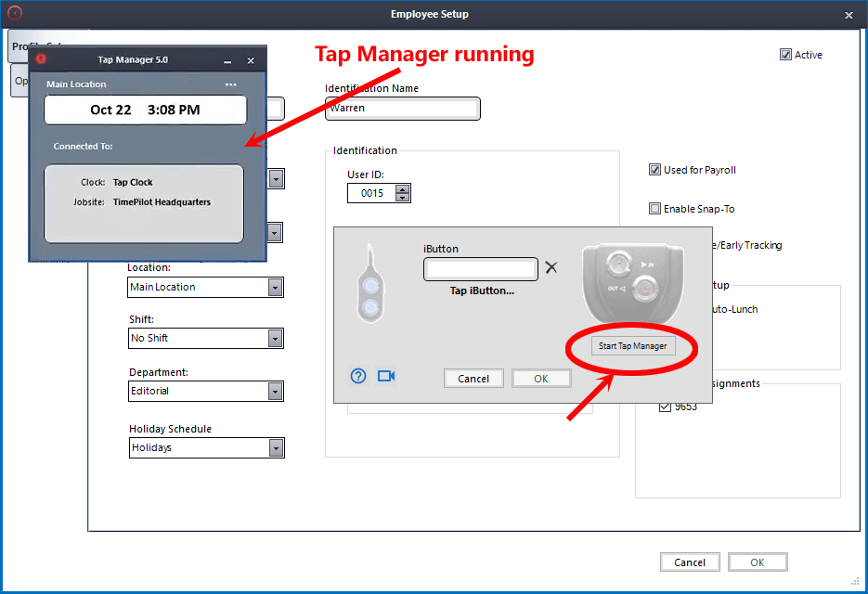Confirm the iButton dialog with OK

click(541, 378)
